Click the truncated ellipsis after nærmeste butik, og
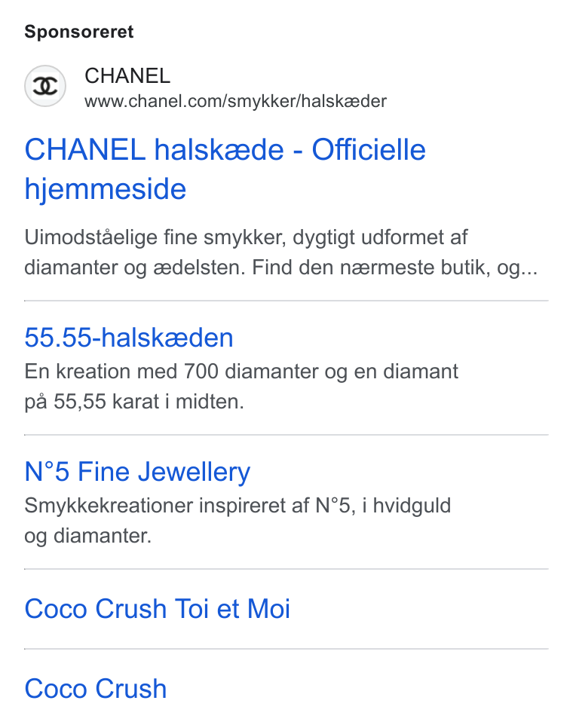 pyautogui.click(x=529, y=269)
